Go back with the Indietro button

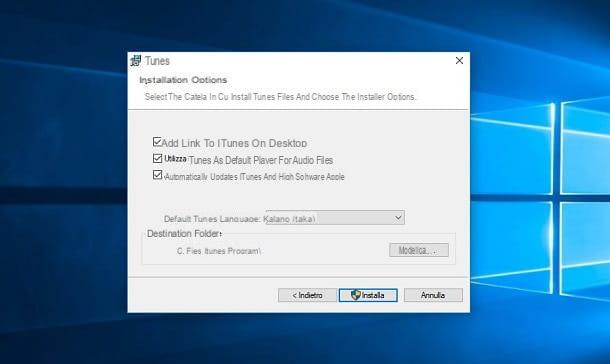click(x=307, y=295)
